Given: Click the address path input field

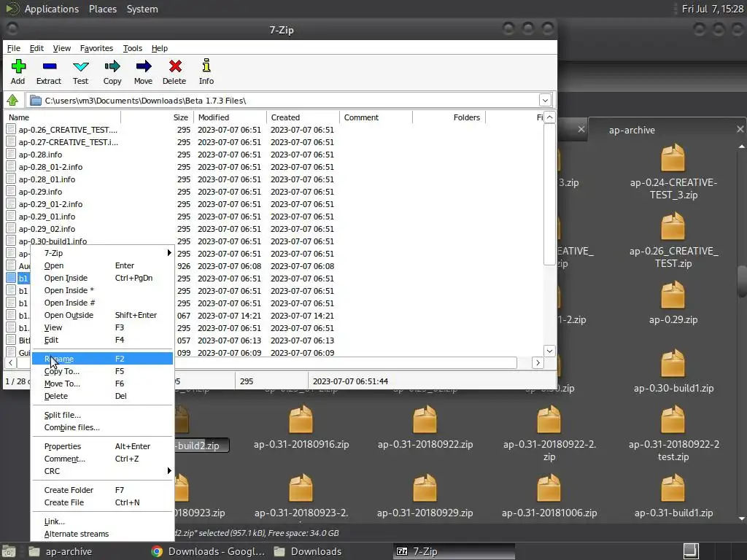Looking at the screenshot, I should [x=283, y=101].
